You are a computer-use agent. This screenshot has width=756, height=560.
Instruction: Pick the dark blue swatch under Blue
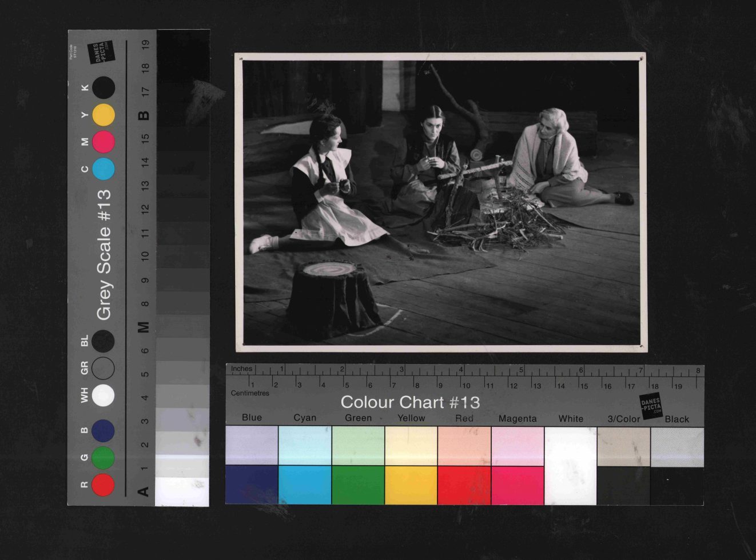pos(252,485)
